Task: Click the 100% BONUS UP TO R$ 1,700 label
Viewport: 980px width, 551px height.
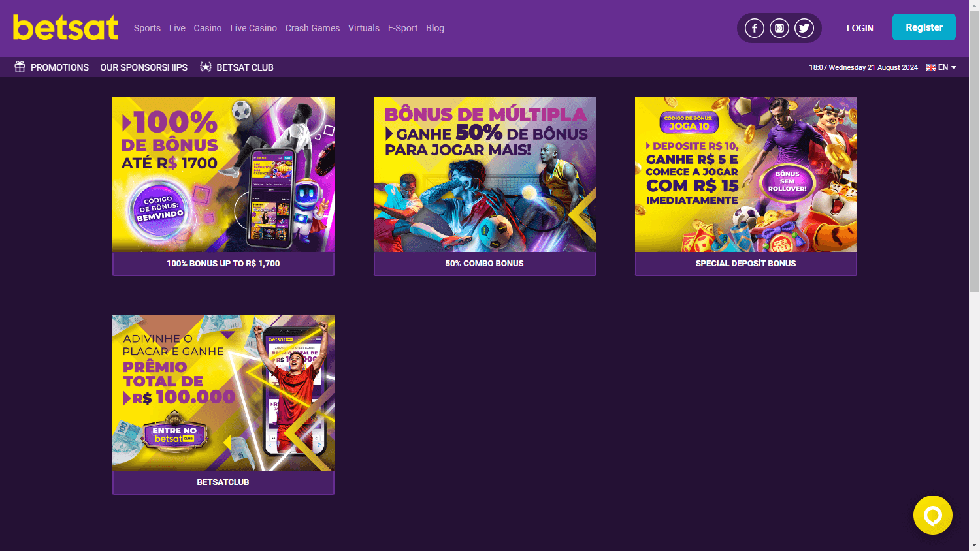Action: (223, 264)
